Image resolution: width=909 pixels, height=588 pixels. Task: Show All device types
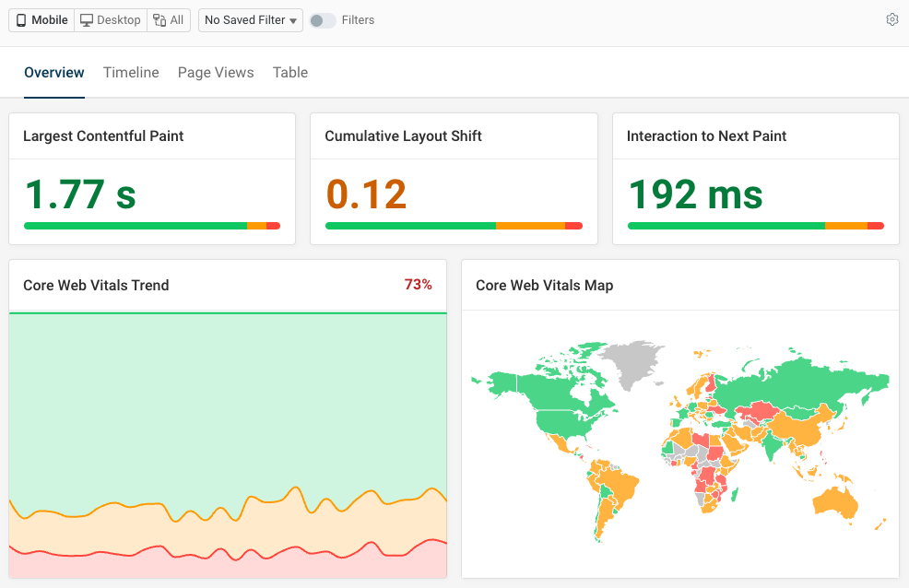click(x=169, y=20)
